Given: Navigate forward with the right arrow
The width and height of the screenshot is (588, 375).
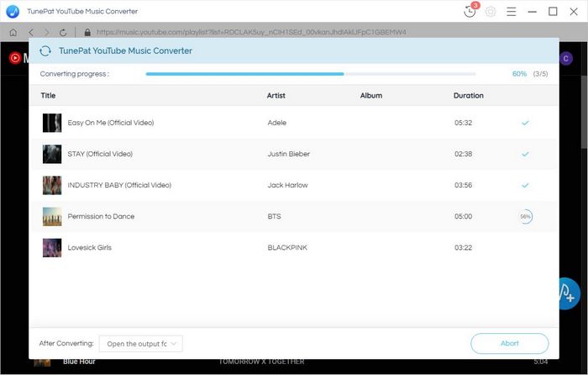Looking at the screenshot, I should [x=47, y=32].
